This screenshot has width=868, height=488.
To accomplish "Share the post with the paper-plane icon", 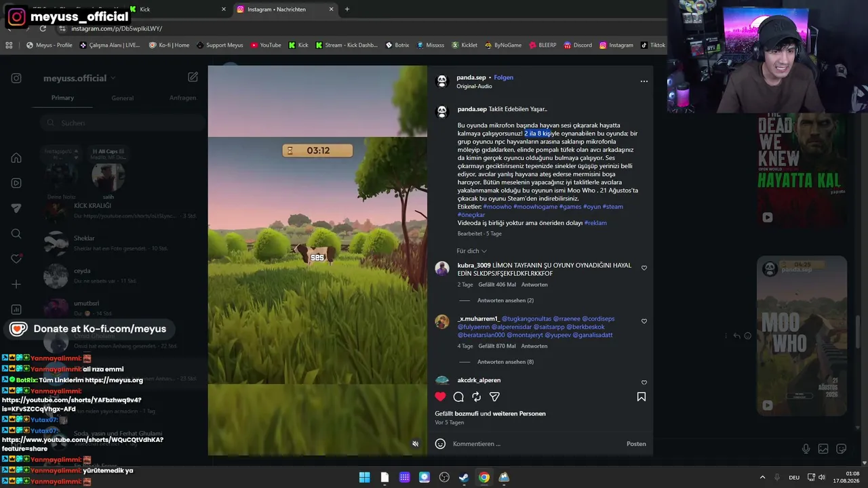I will (x=494, y=396).
